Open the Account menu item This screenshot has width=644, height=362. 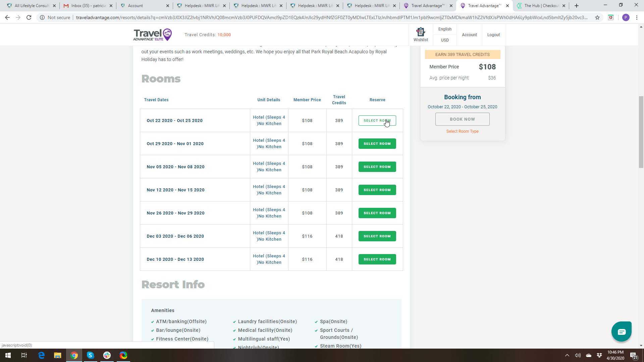click(x=469, y=35)
